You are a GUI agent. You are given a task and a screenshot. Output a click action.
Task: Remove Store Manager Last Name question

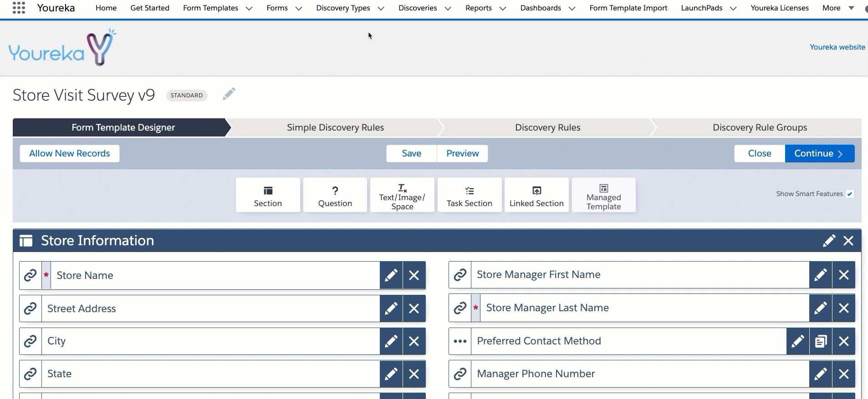point(844,308)
